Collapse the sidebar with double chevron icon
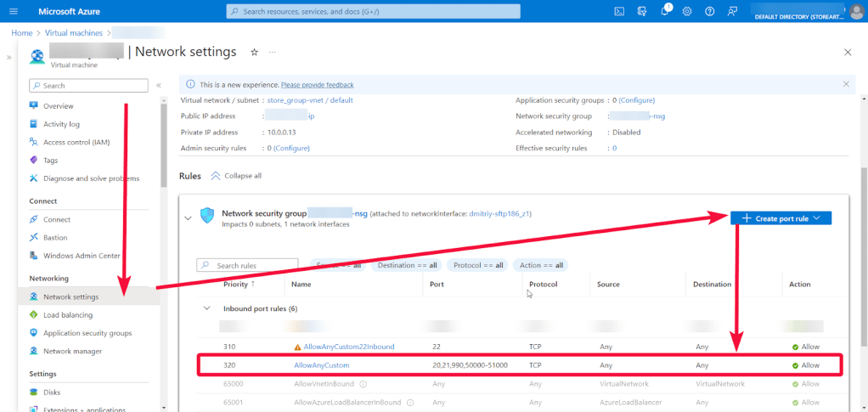868x412 pixels. click(x=159, y=86)
